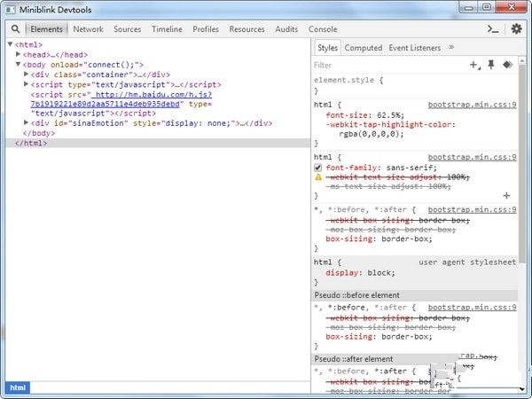Image resolution: width=532 pixels, height=399 pixels.
Task: Select the html breadcrumb at bottom
Action: coord(18,387)
